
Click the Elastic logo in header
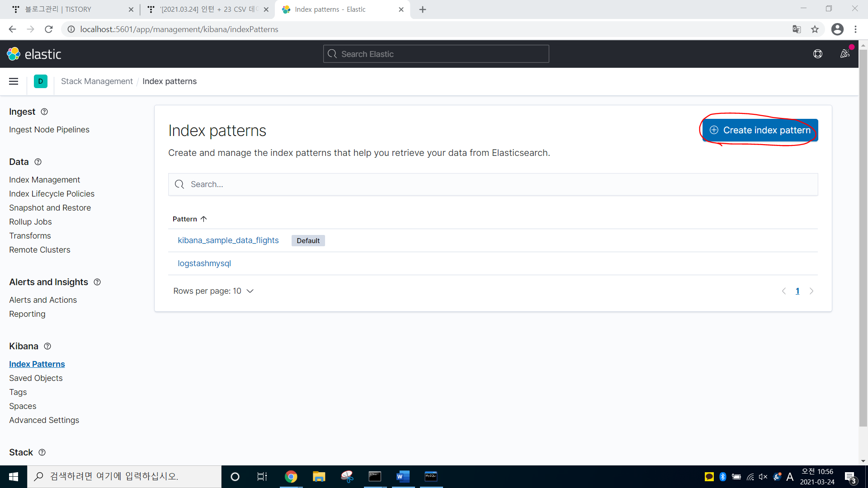point(34,54)
